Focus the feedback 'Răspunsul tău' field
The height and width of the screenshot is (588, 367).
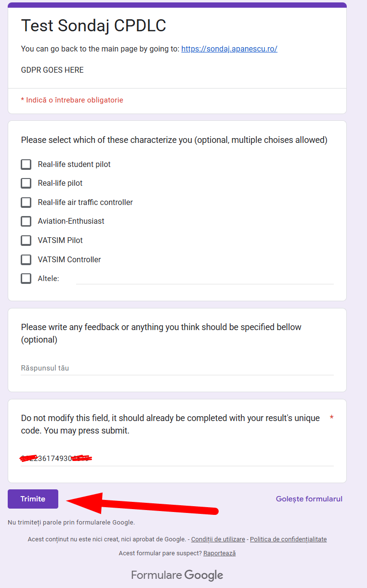click(177, 368)
